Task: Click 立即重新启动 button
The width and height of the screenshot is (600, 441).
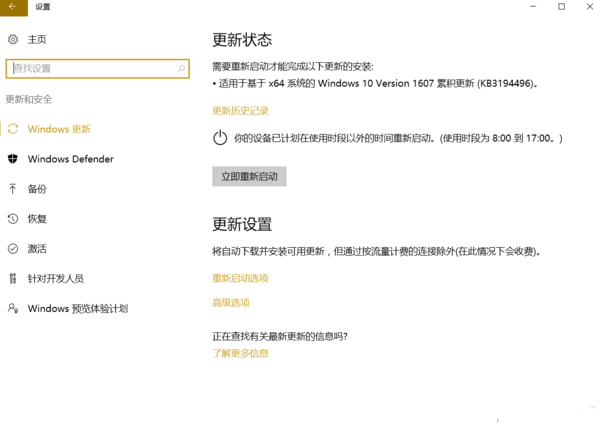Action: coord(249,176)
